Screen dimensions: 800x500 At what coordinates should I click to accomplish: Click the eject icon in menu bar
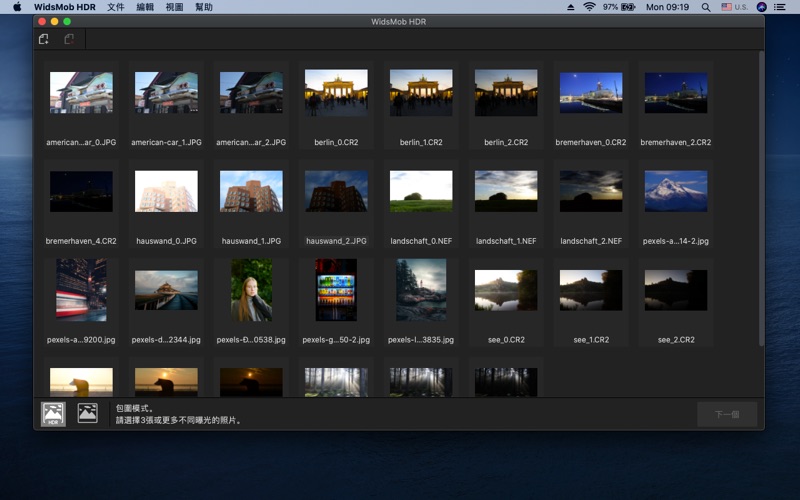[570, 7]
